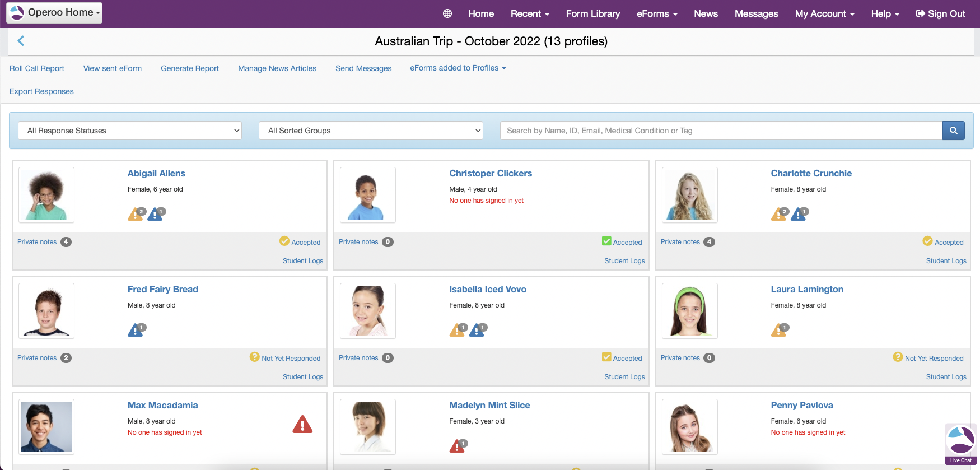Open the Form Library menu item
This screenshot has width=980, height=470.
(592, 13)
